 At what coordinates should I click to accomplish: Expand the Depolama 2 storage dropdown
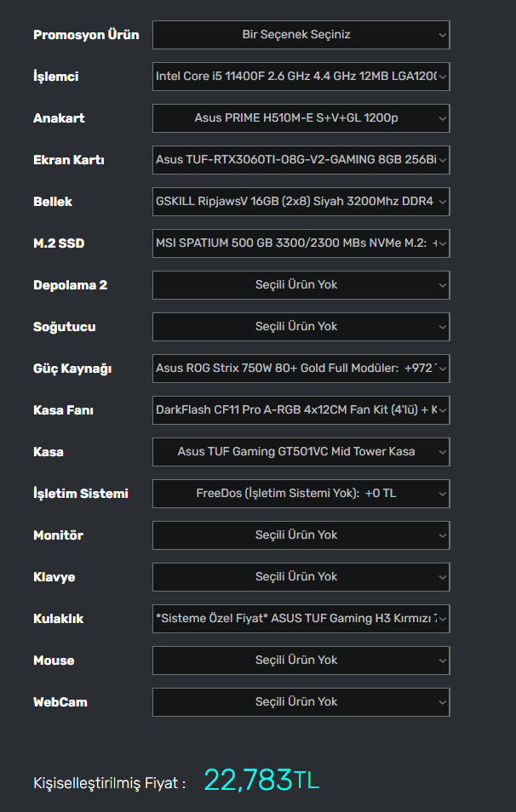point(301,285)
